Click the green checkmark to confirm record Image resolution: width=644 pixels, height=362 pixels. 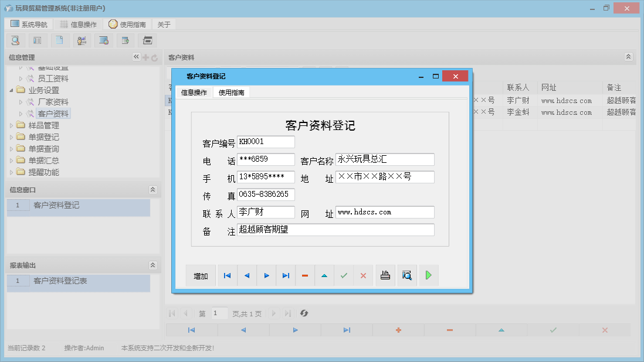coord(344,275)
